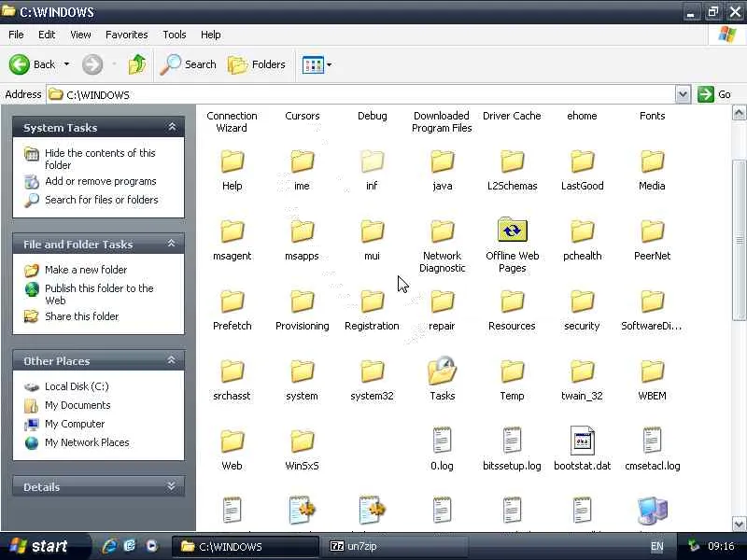
Task: Select the inf folder icon
Action: tap(372, 161)
